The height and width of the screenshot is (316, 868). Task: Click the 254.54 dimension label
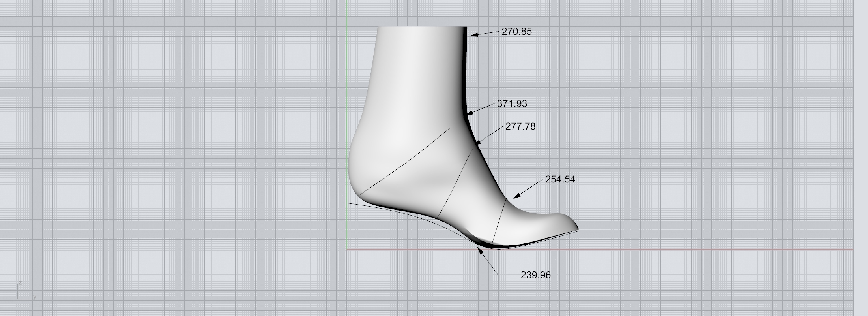point(560,179)
